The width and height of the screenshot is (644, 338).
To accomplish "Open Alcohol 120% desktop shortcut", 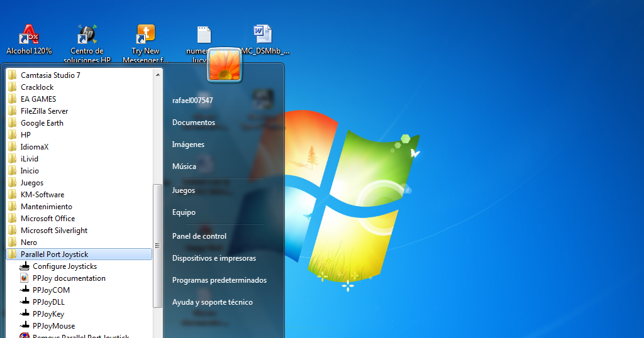I will 29,40.
